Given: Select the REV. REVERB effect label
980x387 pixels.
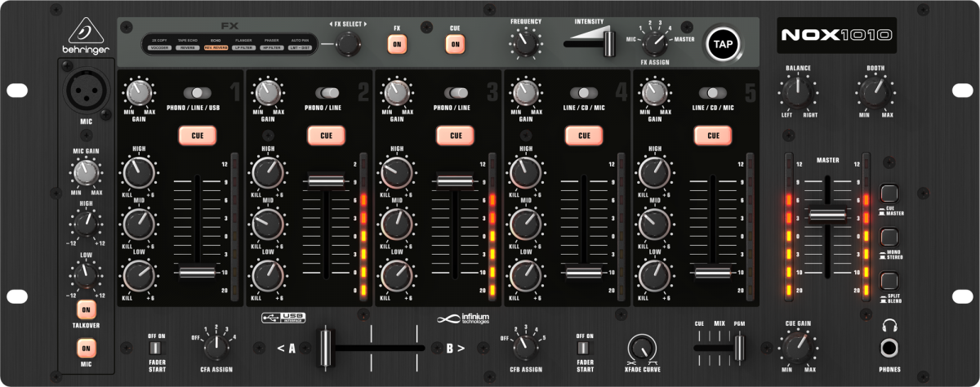Looking at the screenshot, I should click(x=216, y=49).
